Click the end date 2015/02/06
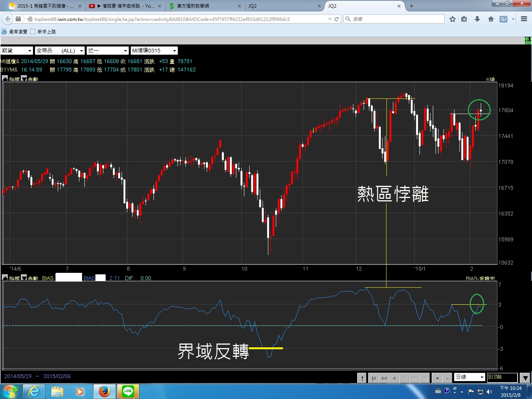Image resolution: width=532 pixels, height=399 pixels. (x=57, y=376)
